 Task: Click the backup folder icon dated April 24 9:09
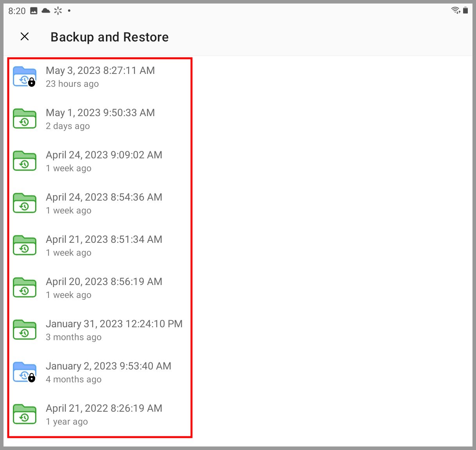point(25,161)
